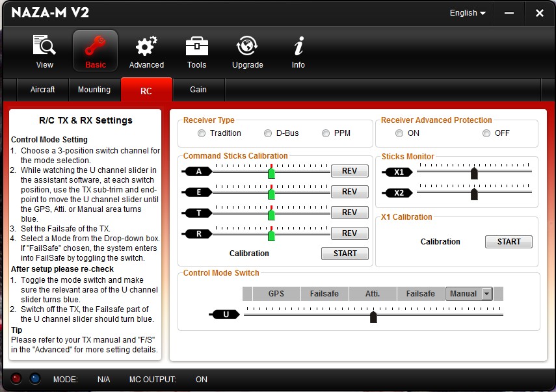556x392 pixels.
Task: Click the red status LED indicator
Action: pyautogui.click(x=16, y=378)
